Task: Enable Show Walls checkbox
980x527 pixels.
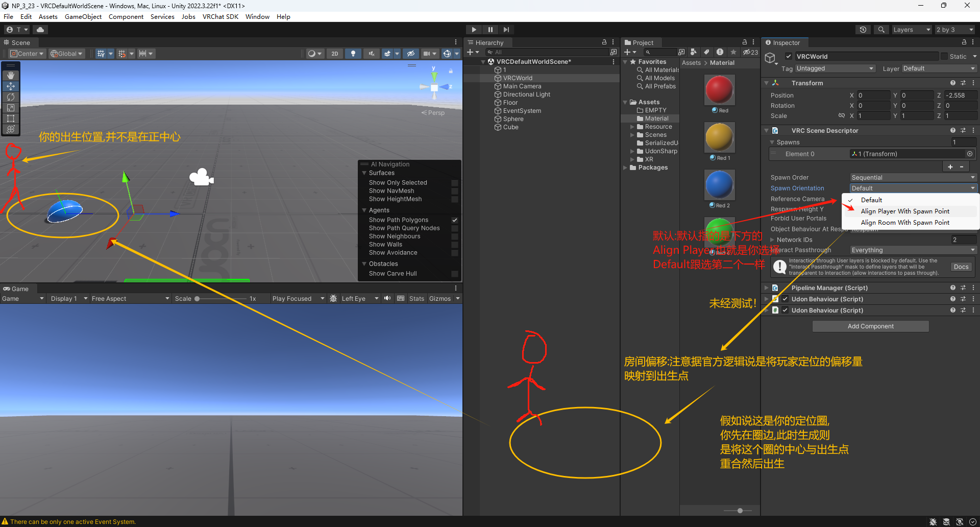Action: (454, 245)
